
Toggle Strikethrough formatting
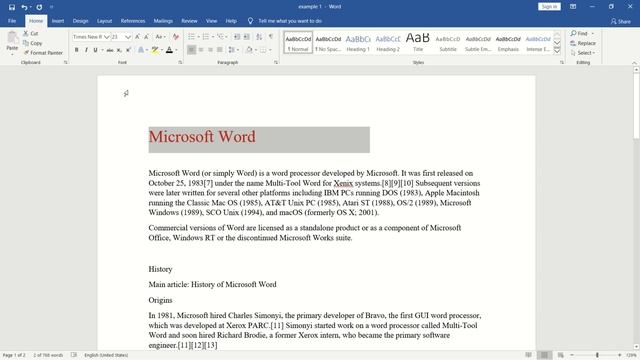pos(110,50)
